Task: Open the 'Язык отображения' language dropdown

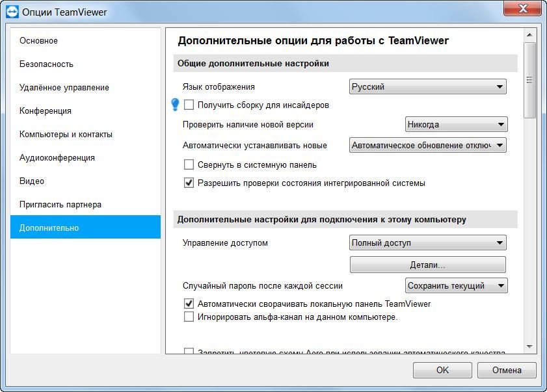Action: click(427, 86)
